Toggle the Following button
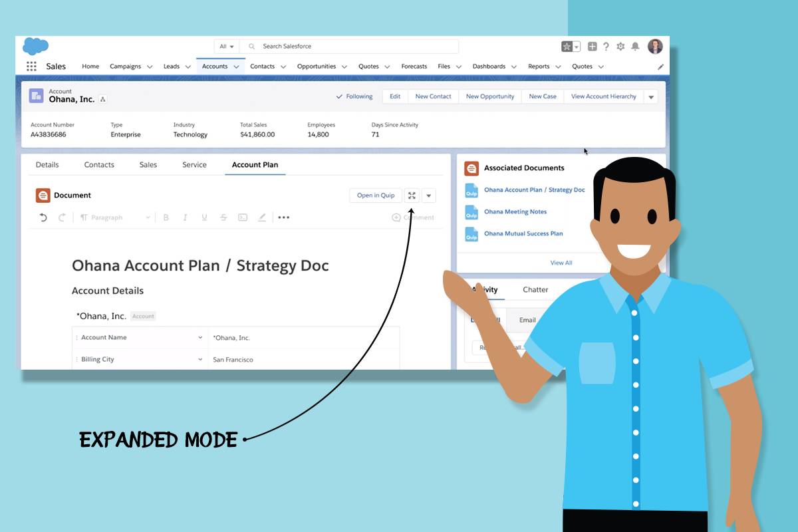Screen dimensions: 798x532 click(354, 96)
